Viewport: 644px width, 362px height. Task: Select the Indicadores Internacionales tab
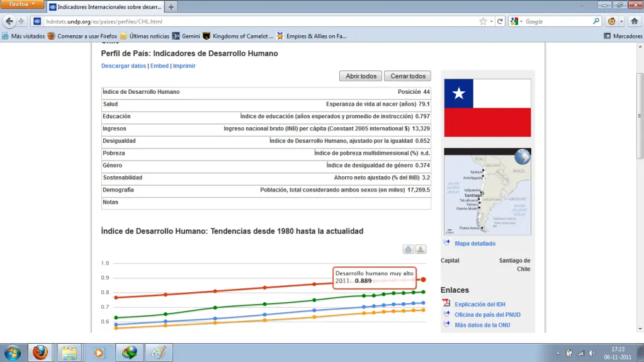[106, 7]
